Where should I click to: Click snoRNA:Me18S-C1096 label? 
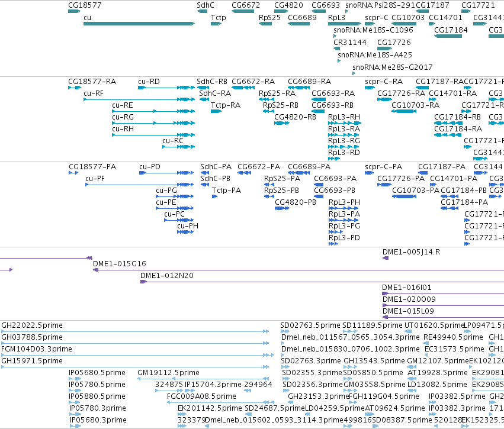pyautogui.click(x=373, y=30)
